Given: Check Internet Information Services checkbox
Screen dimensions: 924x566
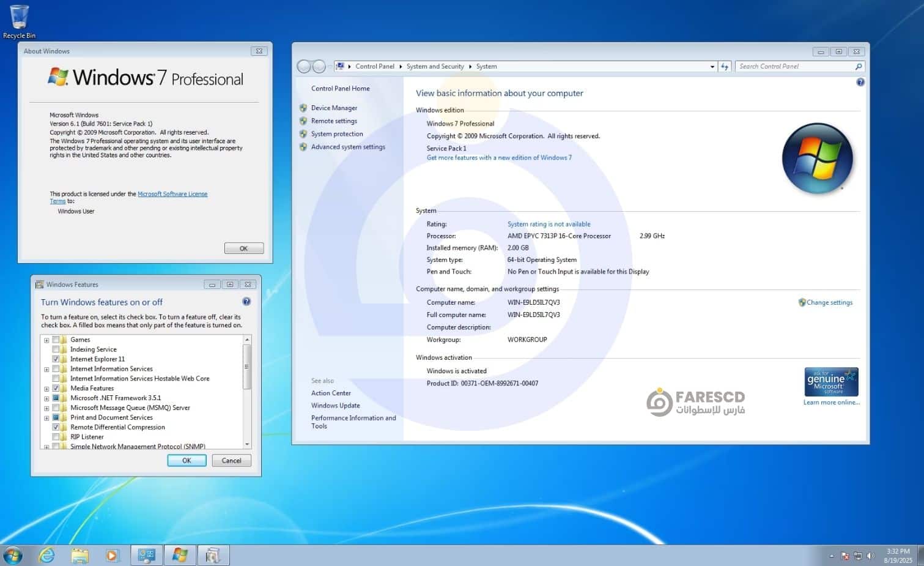Looking at the screenshot, I should click(56, 369).
